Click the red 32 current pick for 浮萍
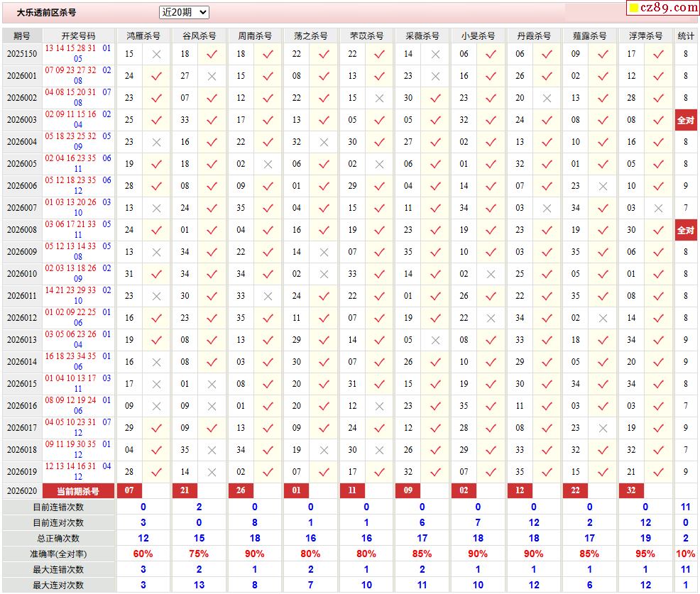 click(x=631, y=490)
